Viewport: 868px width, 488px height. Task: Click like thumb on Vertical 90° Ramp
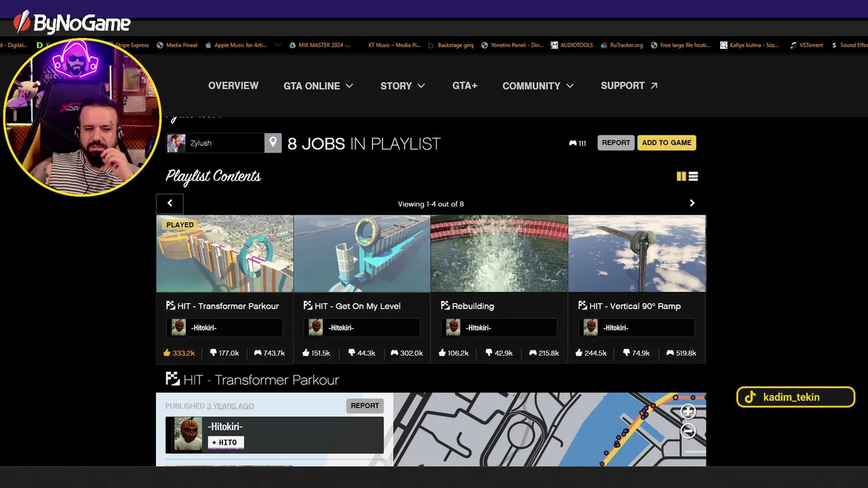point(579,352)
